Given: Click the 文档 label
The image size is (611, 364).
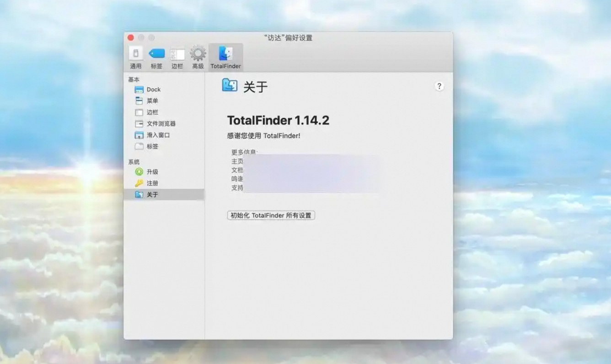Looking at the screenshot, I should (237, 170).
